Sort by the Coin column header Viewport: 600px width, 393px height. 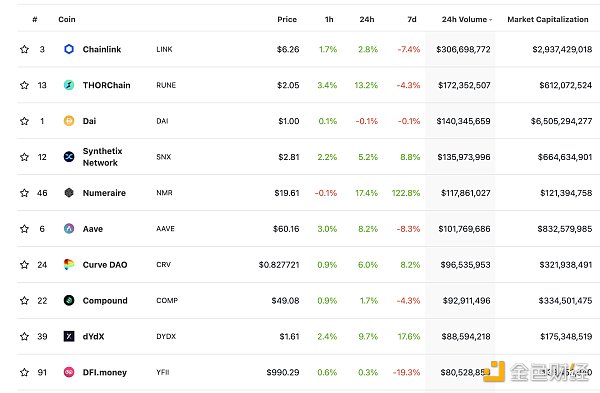67,19
